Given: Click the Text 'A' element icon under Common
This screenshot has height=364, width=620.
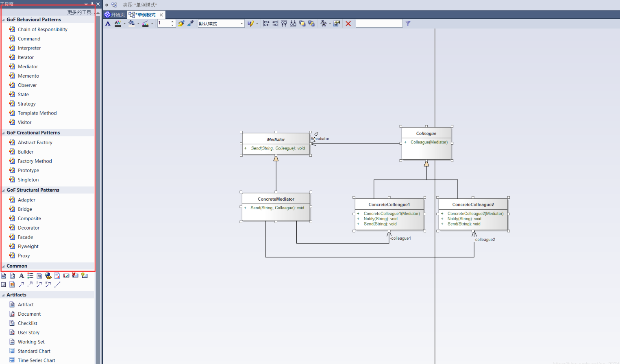Looking at the screenshot, I should tap(22, 275).
